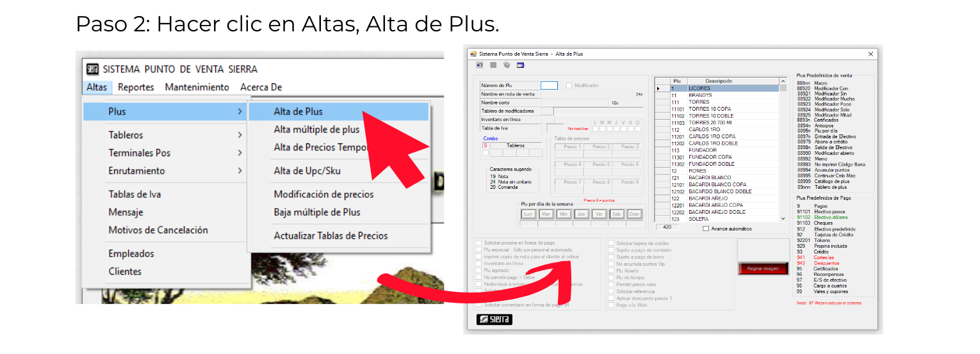Click the Lun day button
This screenshot has width=980, height=354.
coord(528,214)
